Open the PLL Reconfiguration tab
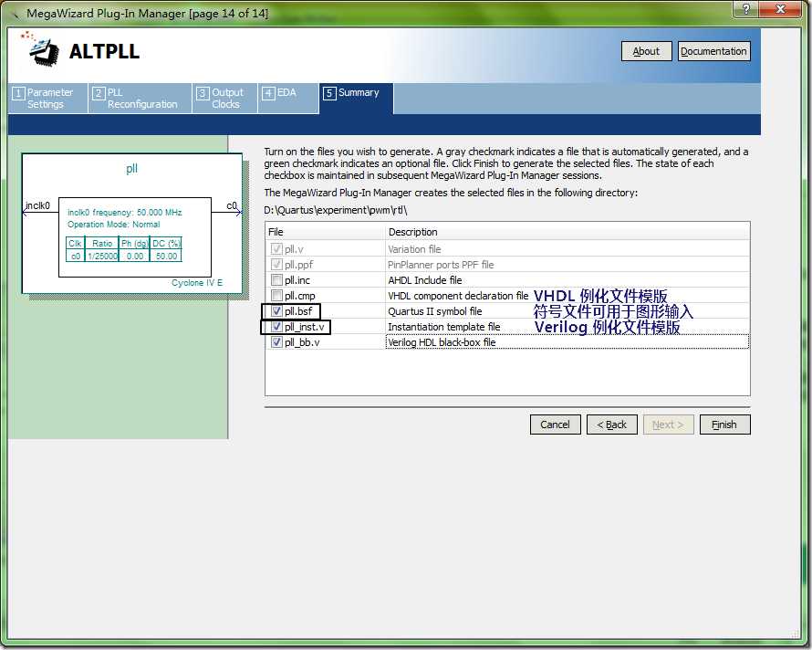The height and width of the screenshot is (650, 812). (140, 98)
